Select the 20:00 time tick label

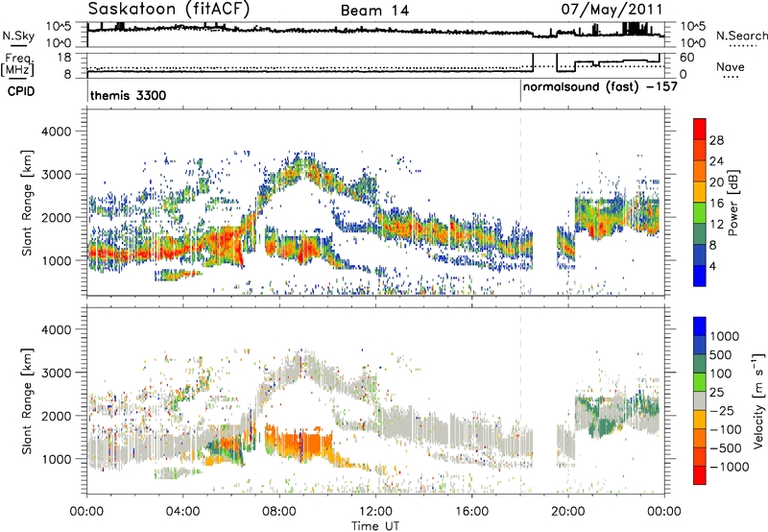point(567,512)
